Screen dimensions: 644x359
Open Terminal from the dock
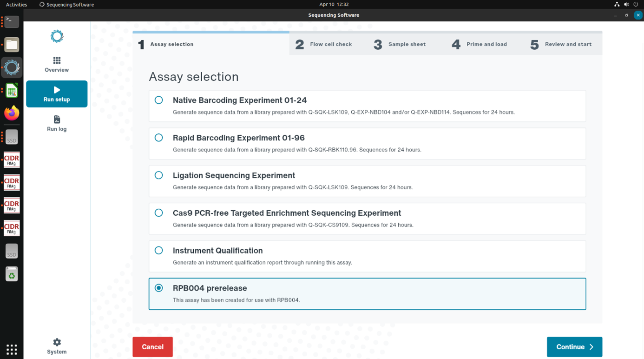(x=12, y=21)
